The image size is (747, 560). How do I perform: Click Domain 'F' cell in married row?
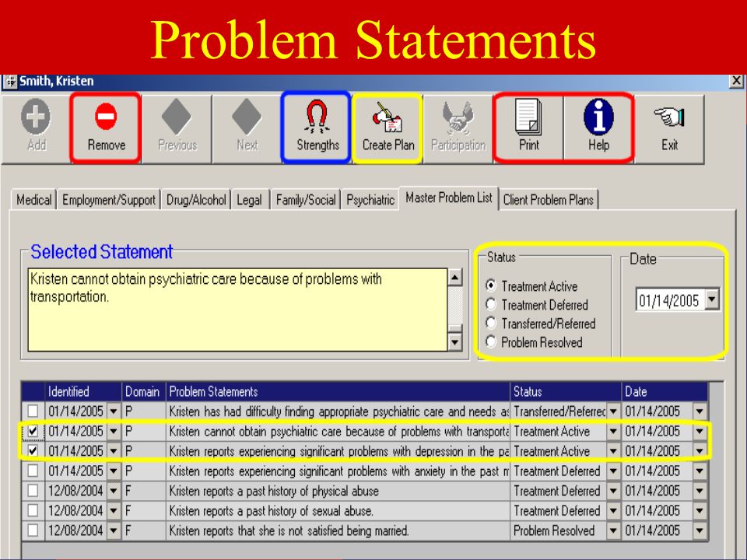(143, 530)
